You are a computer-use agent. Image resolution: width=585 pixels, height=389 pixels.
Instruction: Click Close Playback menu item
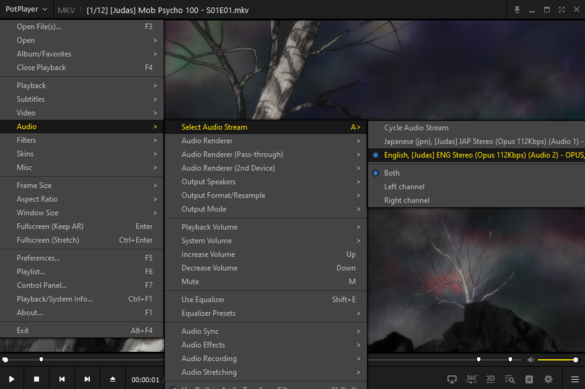coord(82,68)
